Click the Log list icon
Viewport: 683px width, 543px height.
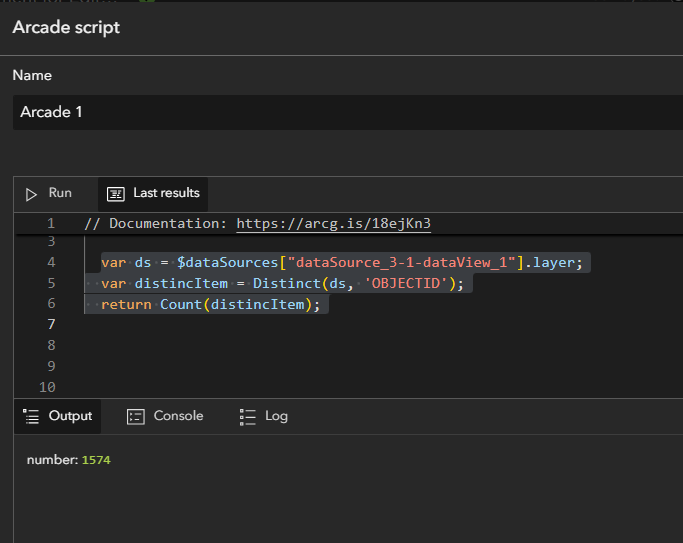coord(248,416)
